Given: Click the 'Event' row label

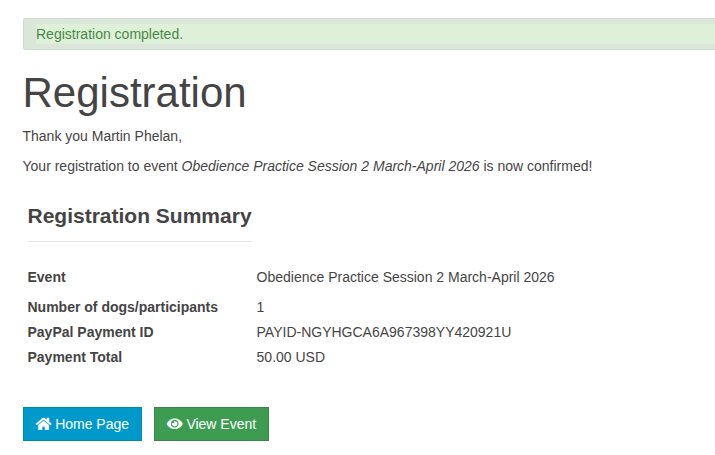Looking at the screenshot, I should coord(47,277).
